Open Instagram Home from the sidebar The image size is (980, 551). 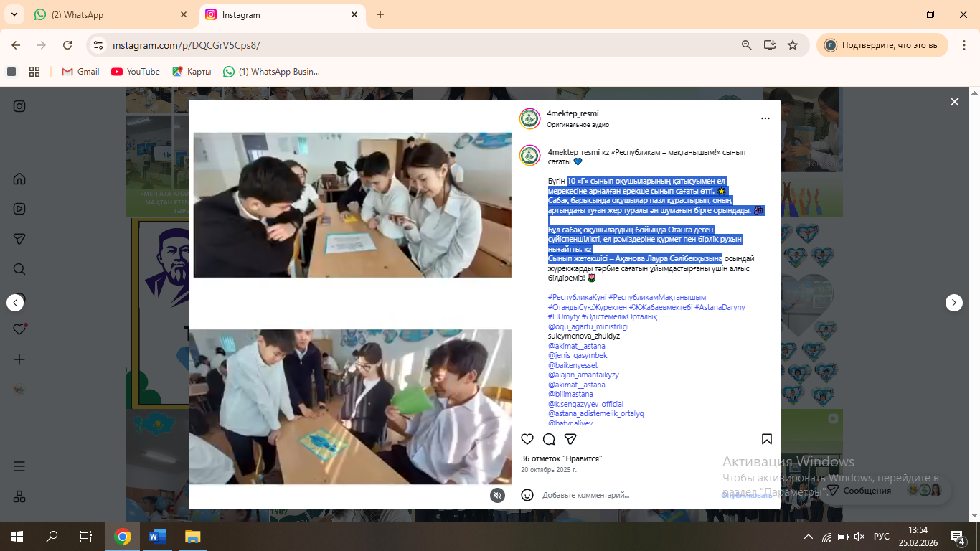(x=19, y=179)
